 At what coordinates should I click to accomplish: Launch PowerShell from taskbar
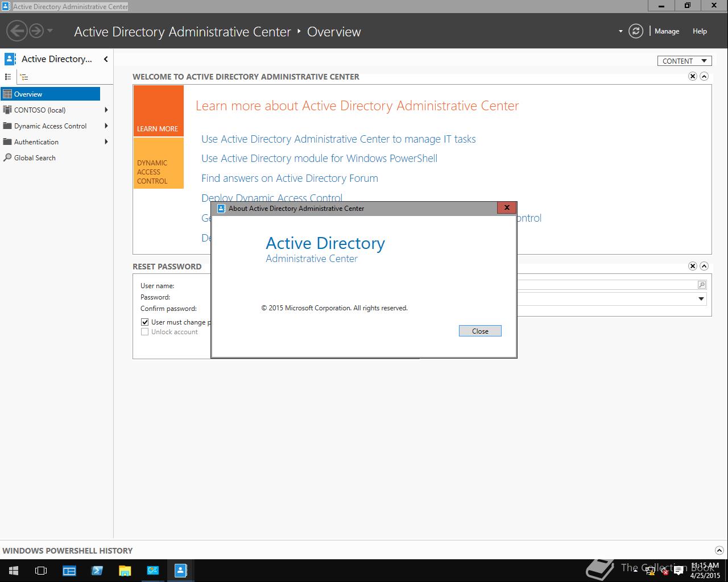(97, 571)
